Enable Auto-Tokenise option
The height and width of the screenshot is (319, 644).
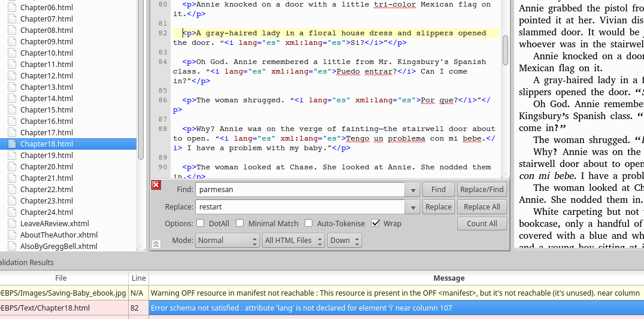pos(308,223)
